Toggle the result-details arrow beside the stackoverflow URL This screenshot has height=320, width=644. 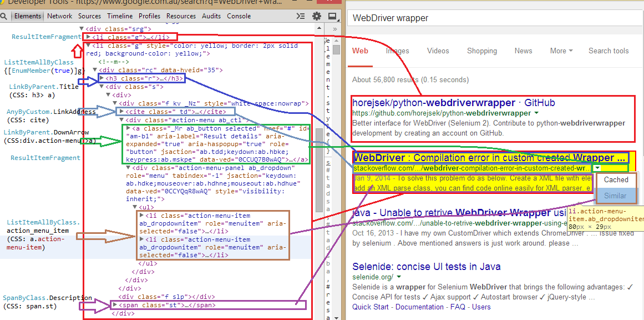point(598,168)
